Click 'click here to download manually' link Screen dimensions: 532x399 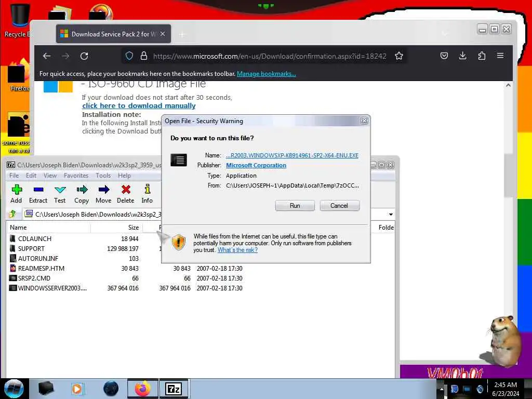139,105
